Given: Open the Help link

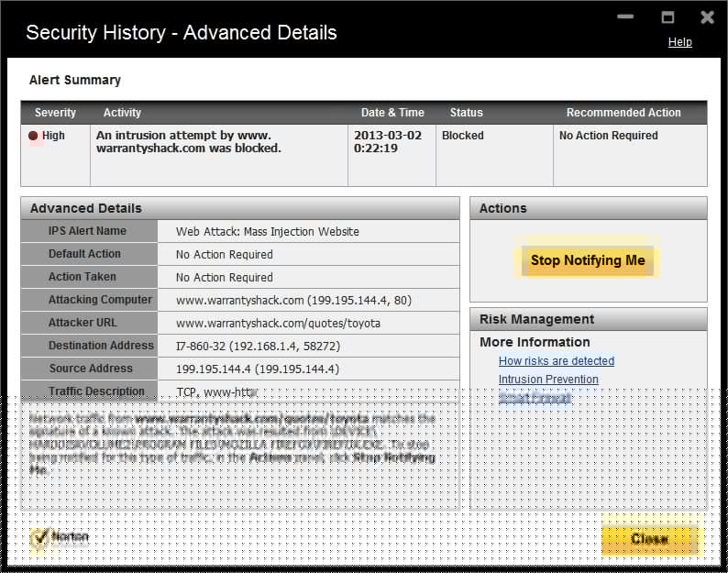Looking at the screenshot, I should click(x=679, y=42).
